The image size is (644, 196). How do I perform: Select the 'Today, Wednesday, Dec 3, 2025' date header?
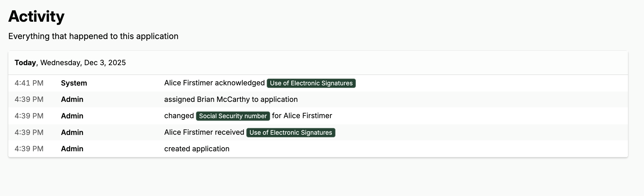click(x=70, y=63)
